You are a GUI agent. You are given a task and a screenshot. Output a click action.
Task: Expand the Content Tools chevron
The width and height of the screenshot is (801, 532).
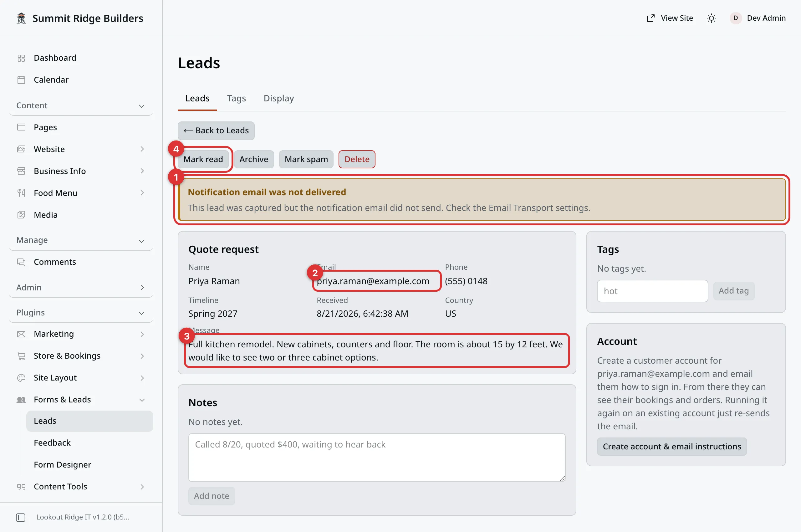[142, 487]
